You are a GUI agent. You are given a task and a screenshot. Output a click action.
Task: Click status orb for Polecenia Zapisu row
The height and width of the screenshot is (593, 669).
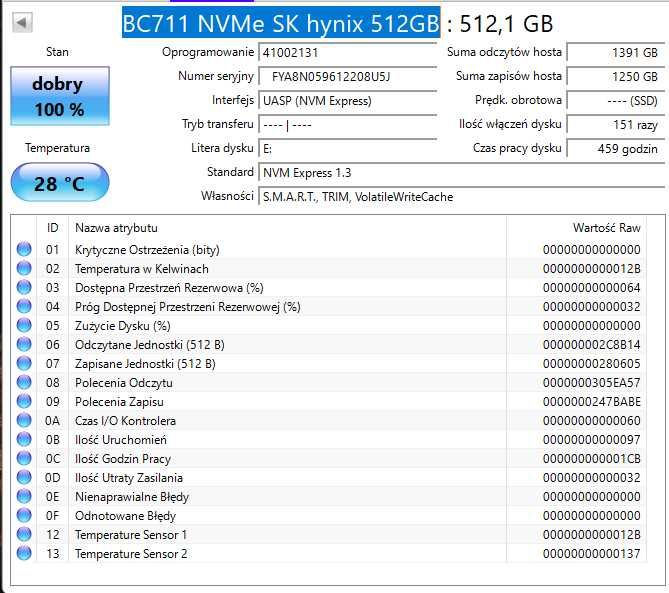coord(24,401)
